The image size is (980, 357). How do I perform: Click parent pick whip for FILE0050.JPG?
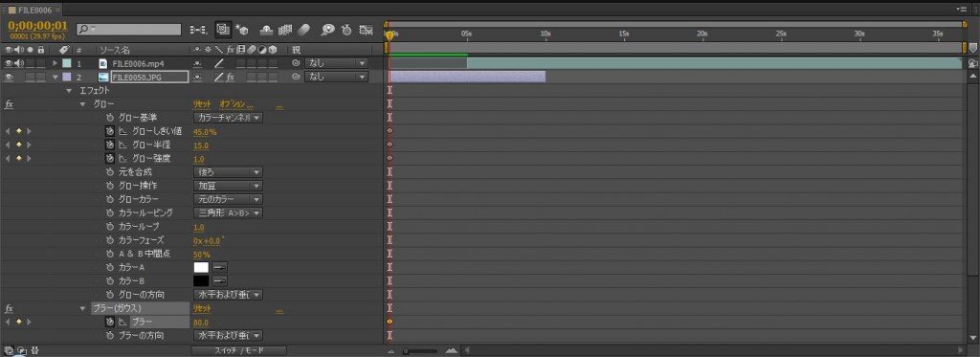[x=296, y=77]
